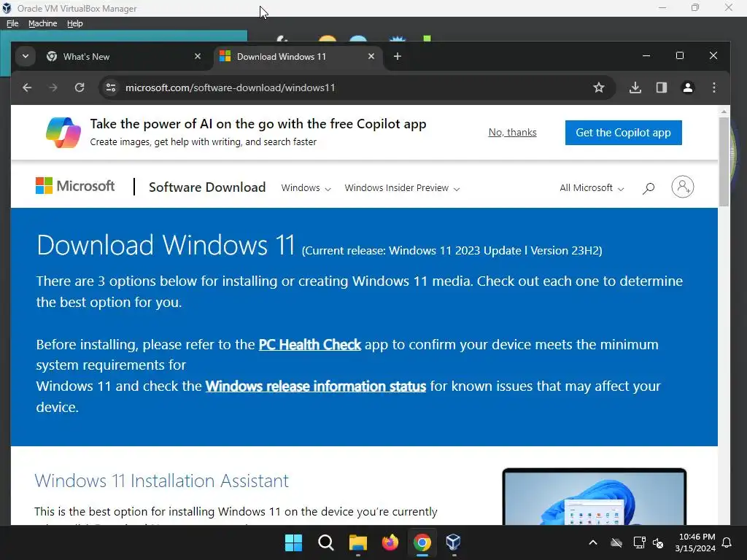
Task: Click the grayed forward navigation arrow
Action: [x=53, y=87]
